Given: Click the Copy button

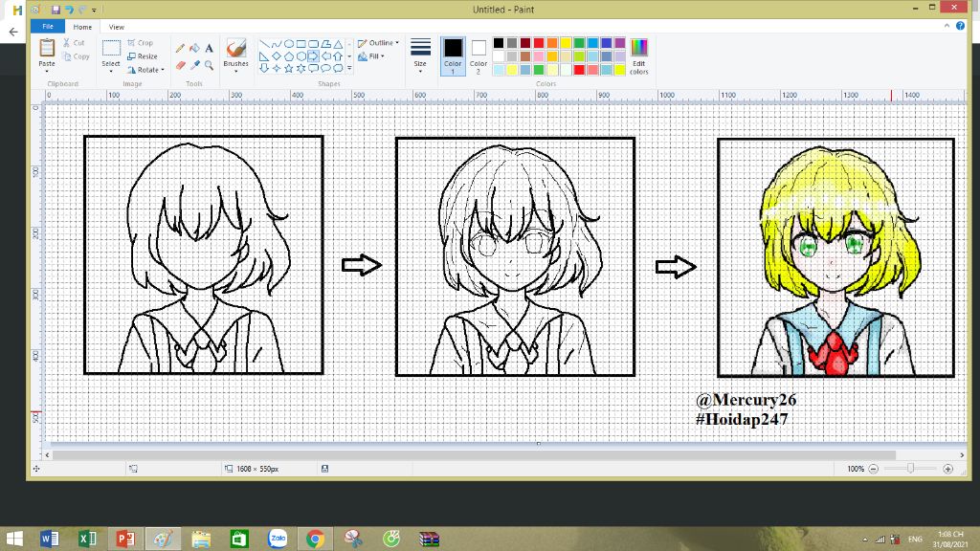Looking at the screenshot, I should 77,56.
